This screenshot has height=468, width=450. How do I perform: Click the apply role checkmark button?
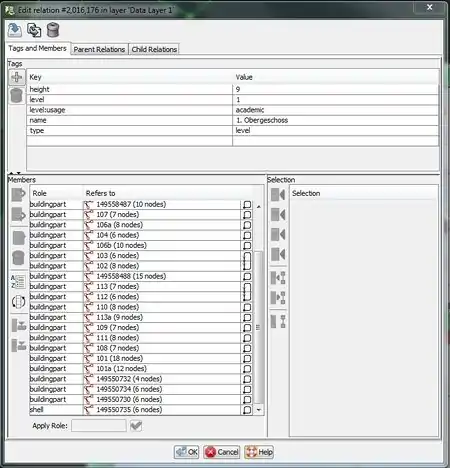(136, 426)
